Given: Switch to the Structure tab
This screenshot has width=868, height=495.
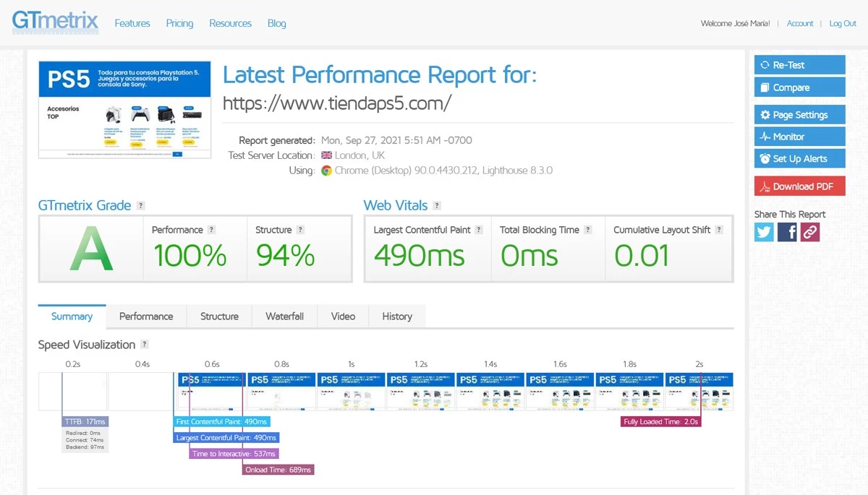Looking at the screenshot, I should click(219, 317).
